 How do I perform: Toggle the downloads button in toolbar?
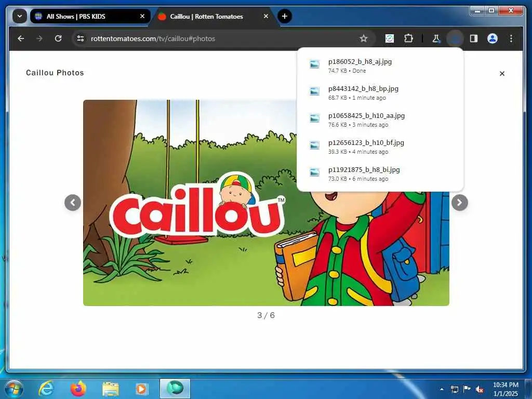point(455,38)
